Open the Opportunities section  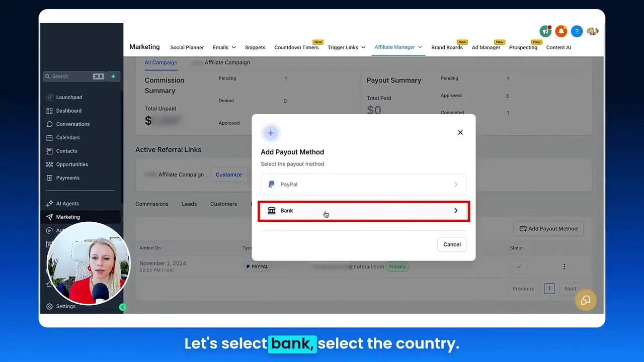click(71, 164)
